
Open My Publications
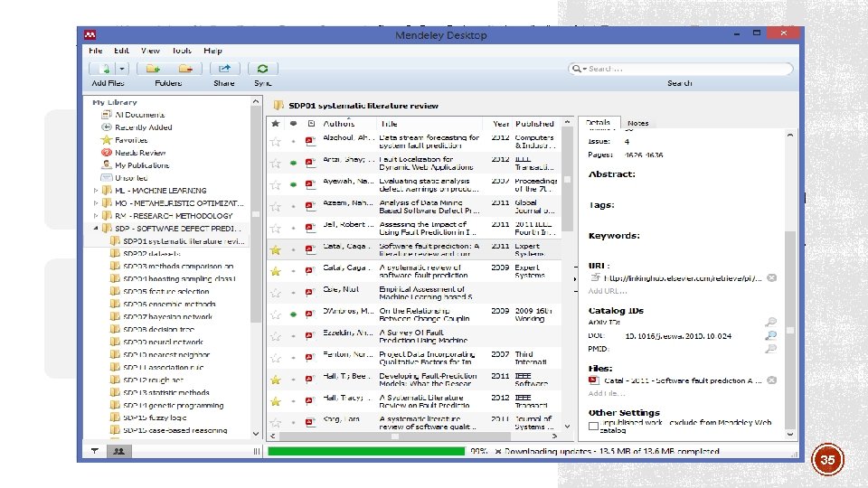pos(142,165)
